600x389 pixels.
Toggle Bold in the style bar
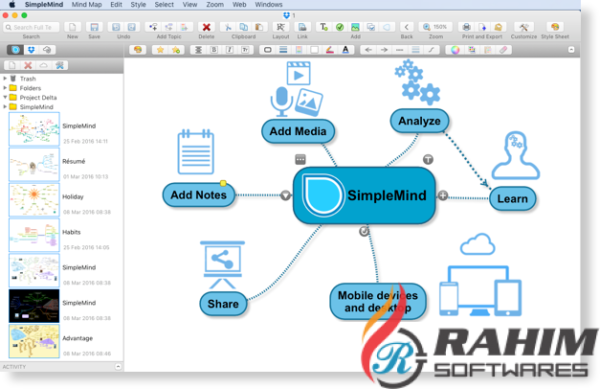click(214, 50)
